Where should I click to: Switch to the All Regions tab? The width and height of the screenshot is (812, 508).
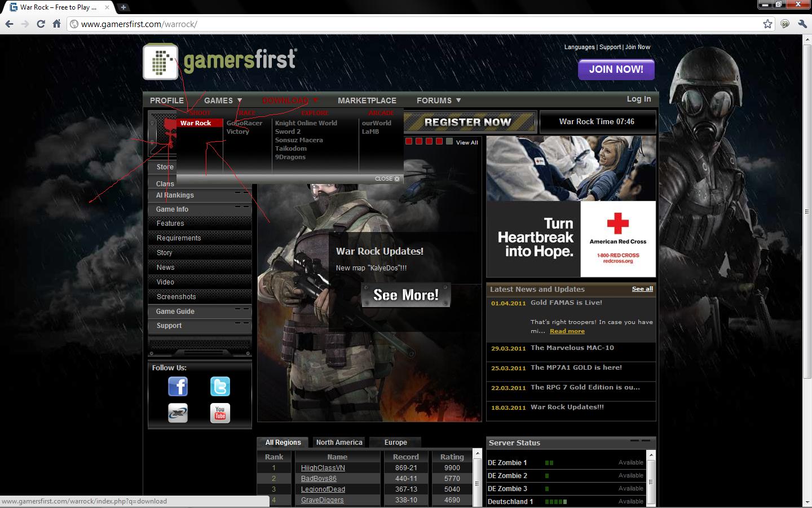283,443
